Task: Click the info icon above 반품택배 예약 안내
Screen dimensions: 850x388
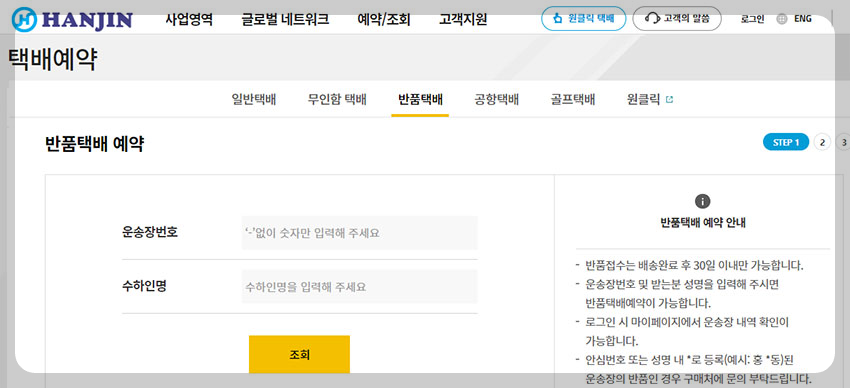Action: [703, 202]
